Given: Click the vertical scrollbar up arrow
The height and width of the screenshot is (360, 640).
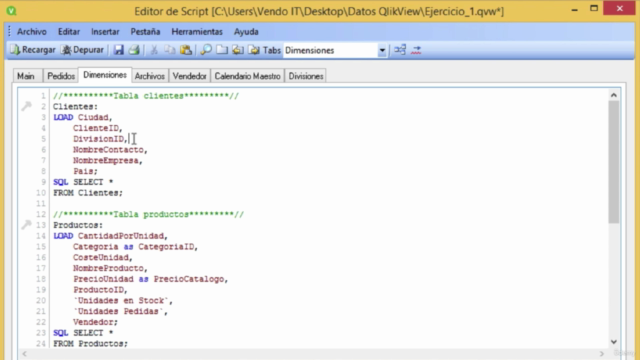Looking at the screenshot, I should (x=613, y=95).
